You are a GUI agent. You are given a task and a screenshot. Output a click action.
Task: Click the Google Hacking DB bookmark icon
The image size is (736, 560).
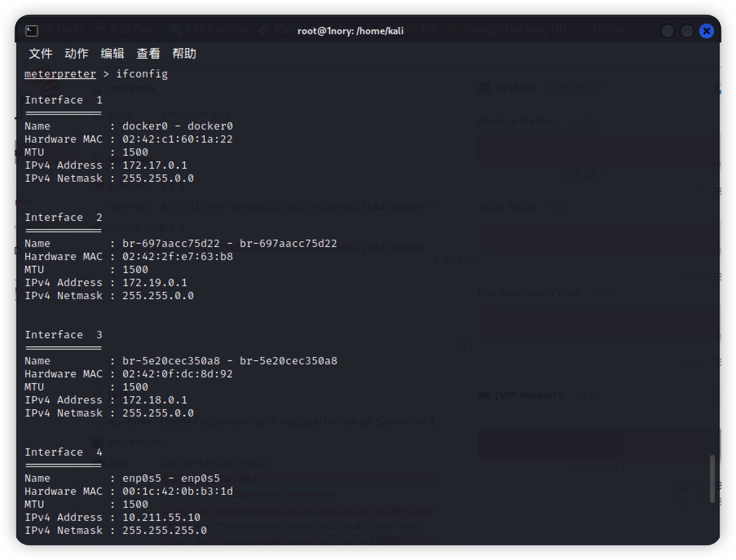(x=454, y=29)
